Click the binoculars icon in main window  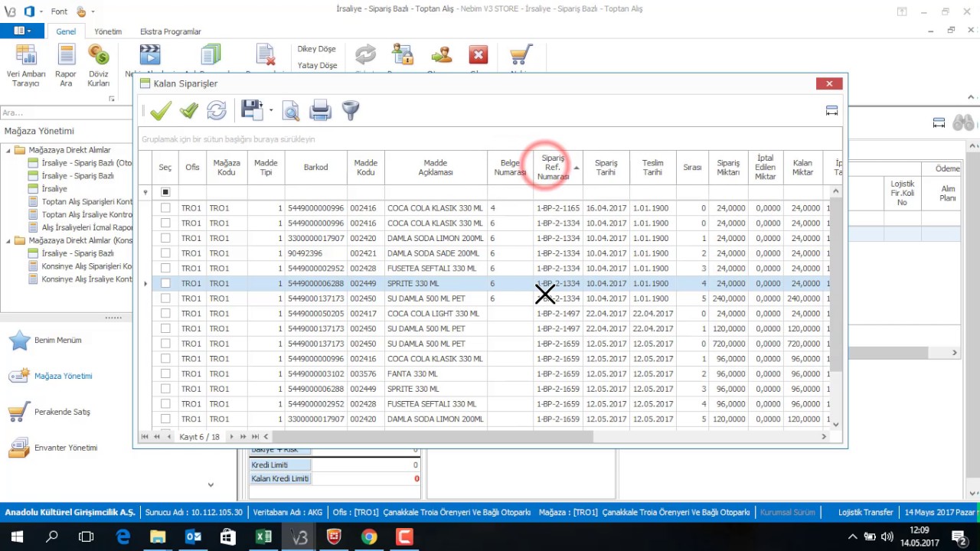click(x=963, y=122)
